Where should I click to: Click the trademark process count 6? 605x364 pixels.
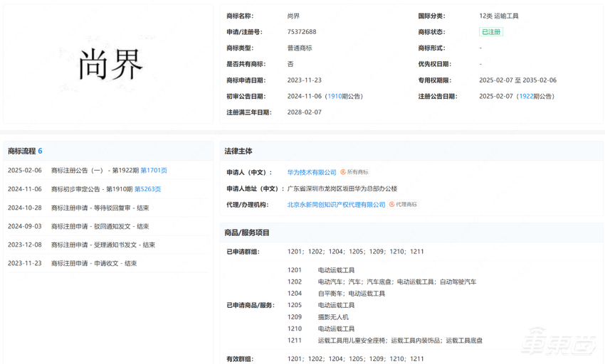(x=40, y=151)
